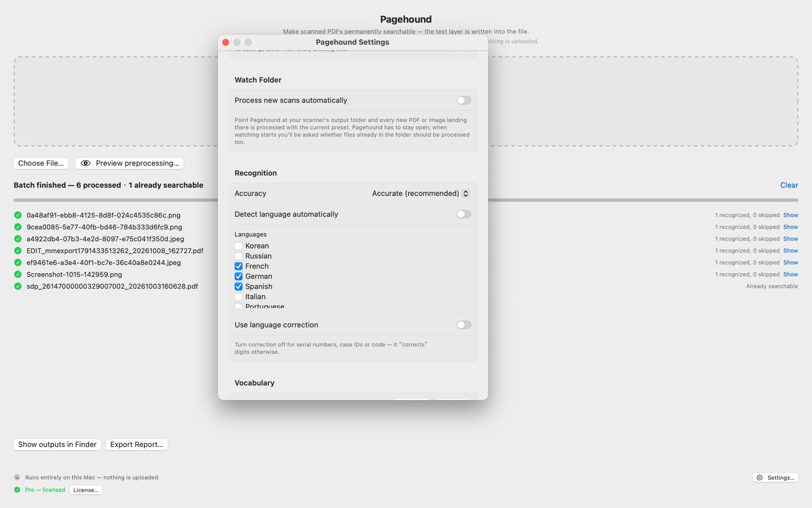Click green check icon beside EDIT_mmexport pdf
The width and height of the screenshot is (812, 508).
pyautogui.click(x=18, y=250)
